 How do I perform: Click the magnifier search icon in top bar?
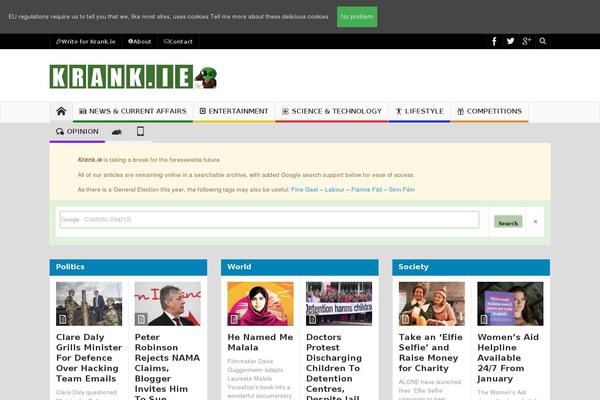543,41
